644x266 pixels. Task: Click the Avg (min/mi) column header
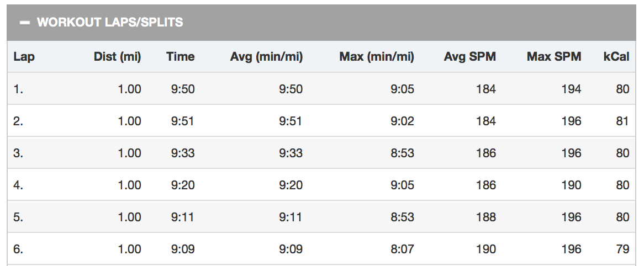(x=266, y=57)
